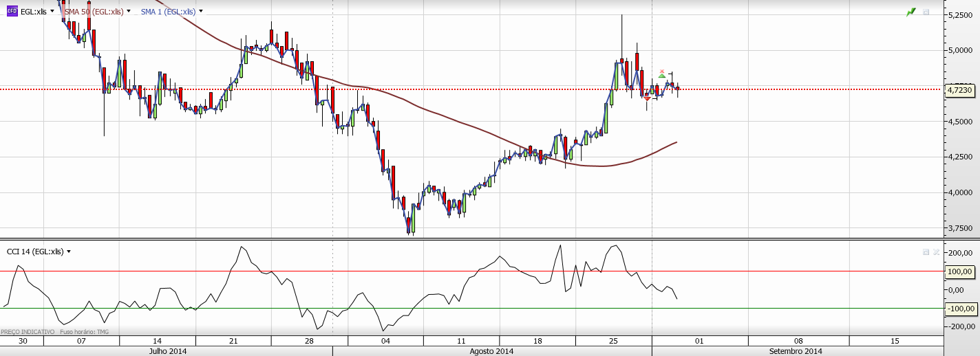This screenshot has height=356, width=980.
Task: Click date 30 on the time axis
Action: coord(23,341)
